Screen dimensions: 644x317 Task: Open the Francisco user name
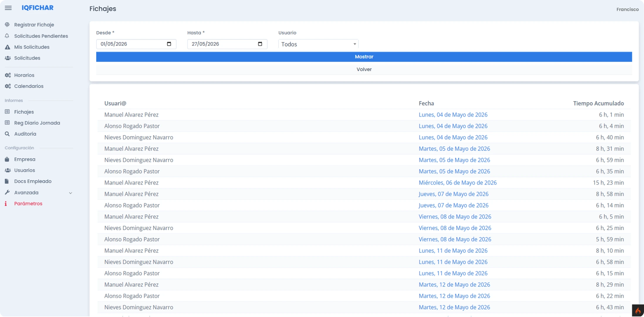coord(627,9)
